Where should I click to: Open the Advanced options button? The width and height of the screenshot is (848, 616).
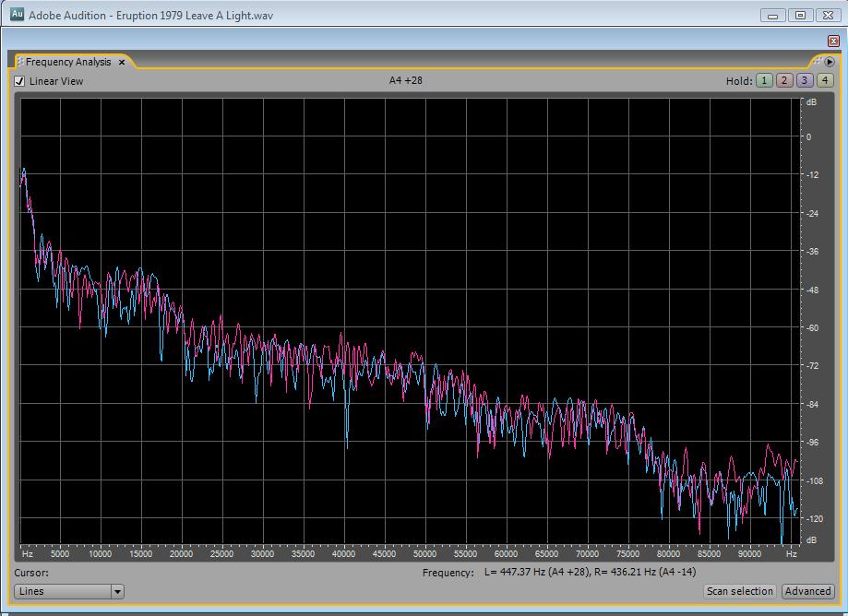808,591
